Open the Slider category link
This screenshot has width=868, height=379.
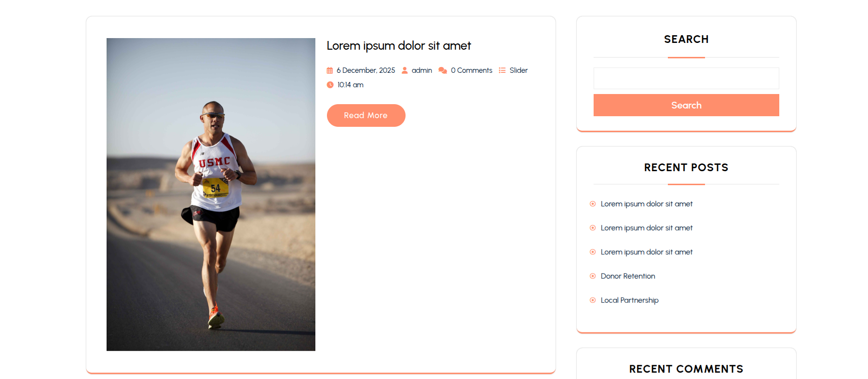coord(519,70)
